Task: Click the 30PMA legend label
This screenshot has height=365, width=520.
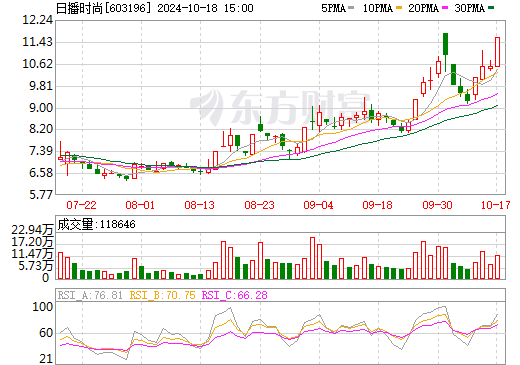Action: click(469, 8)
